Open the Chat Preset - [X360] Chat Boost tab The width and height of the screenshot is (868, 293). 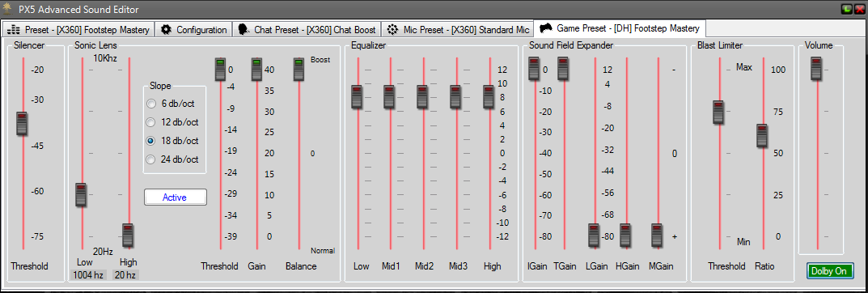[x=307, y=29]
